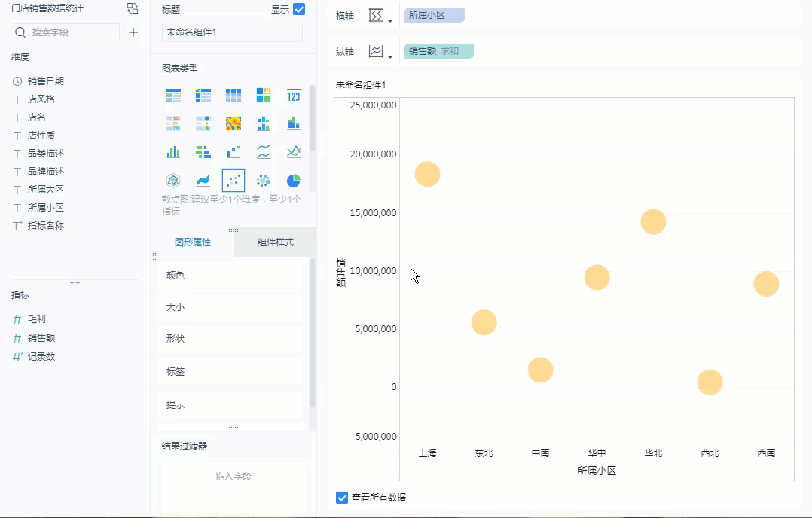The image size is (812, 518).
Task: Switch to the 组件样式 tab
Action: (x=276, y=242)
